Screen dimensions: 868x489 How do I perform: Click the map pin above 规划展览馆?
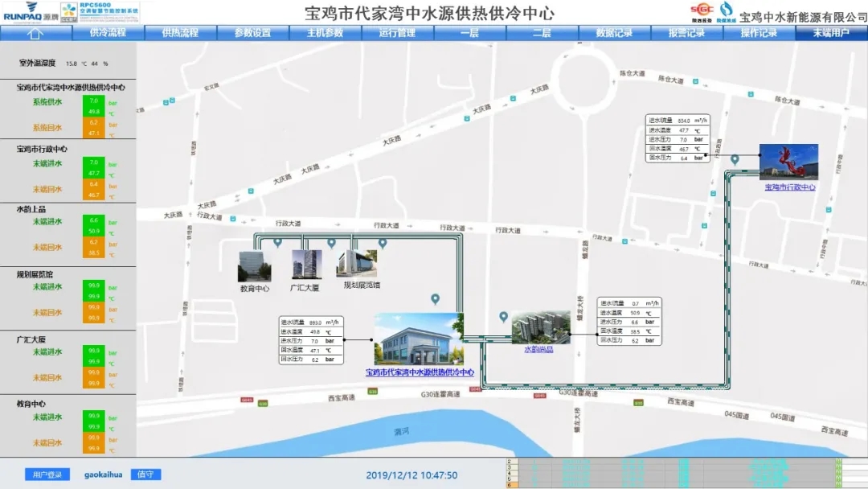383,242
